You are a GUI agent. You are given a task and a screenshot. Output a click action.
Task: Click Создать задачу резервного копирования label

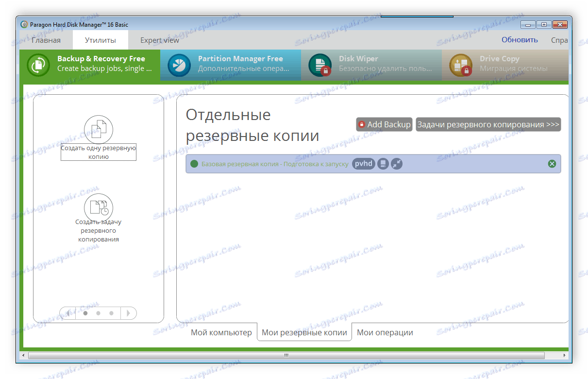[99, 231]
